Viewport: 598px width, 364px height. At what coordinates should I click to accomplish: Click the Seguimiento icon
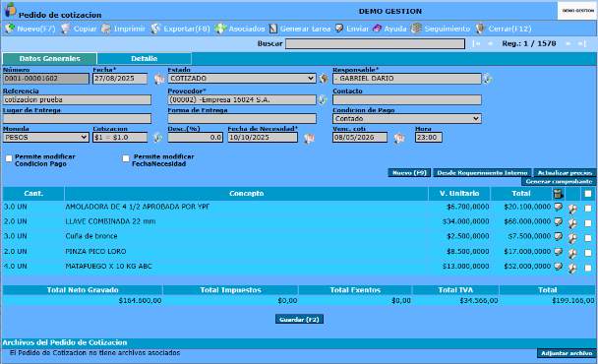click(416, 29)
